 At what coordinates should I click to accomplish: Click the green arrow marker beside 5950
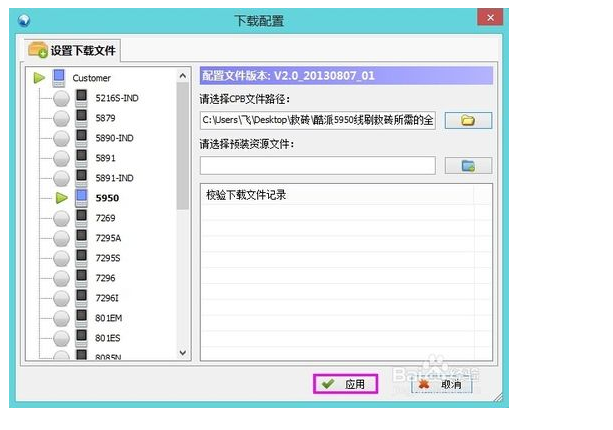click(61, 198)
